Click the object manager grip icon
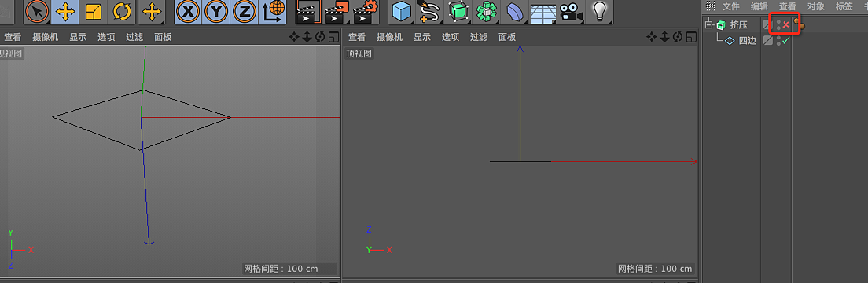Image resolution: width=868 pixels, height=283 pixels. [x=711, y=6]
